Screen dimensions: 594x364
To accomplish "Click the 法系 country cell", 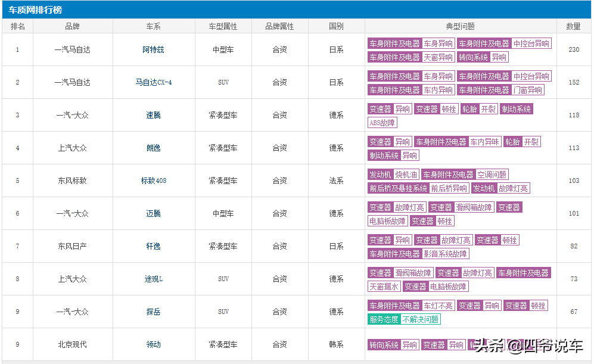I will pyautogui.click(x=337, y=181).
